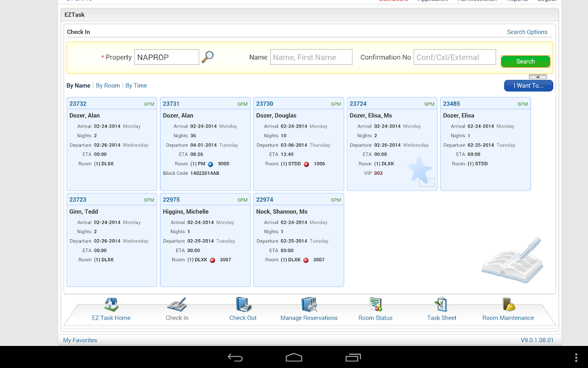
Task: Go to Check Out icon
Action: [x=243, y=305]
